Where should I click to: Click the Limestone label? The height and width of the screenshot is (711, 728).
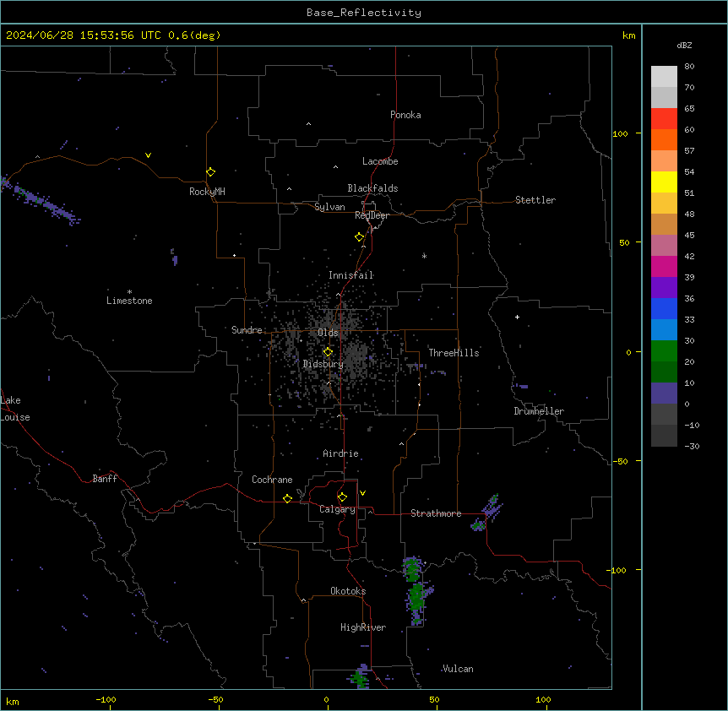(x=129, y=301)
